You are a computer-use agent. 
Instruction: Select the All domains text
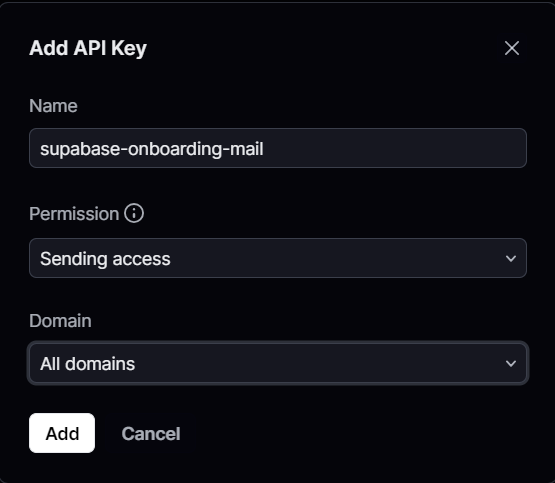[87, 364]
